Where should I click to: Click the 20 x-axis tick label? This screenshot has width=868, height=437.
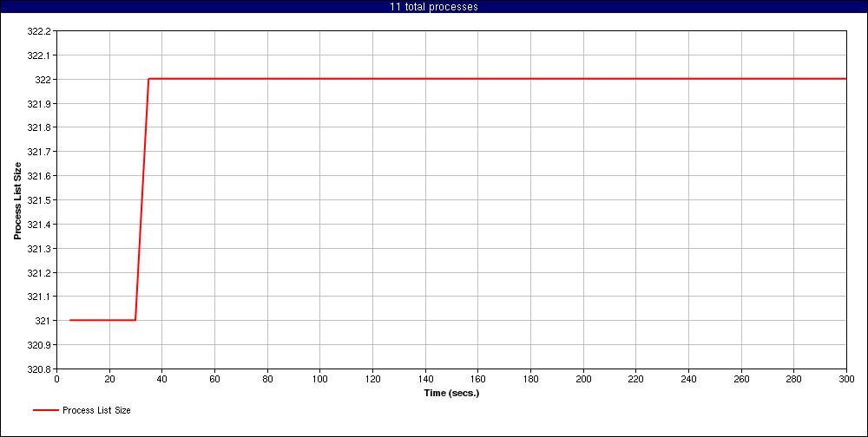[109, 379]
